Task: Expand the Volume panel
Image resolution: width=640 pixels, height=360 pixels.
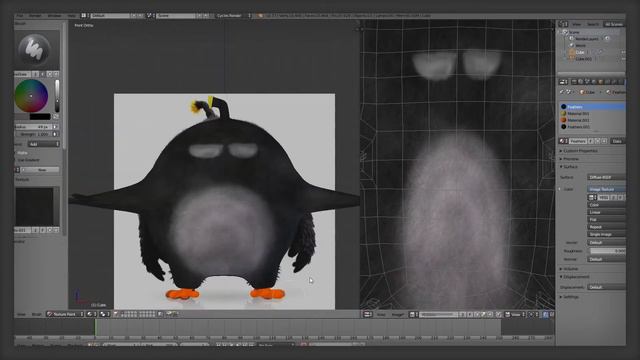Action: [x=570, y=269]
